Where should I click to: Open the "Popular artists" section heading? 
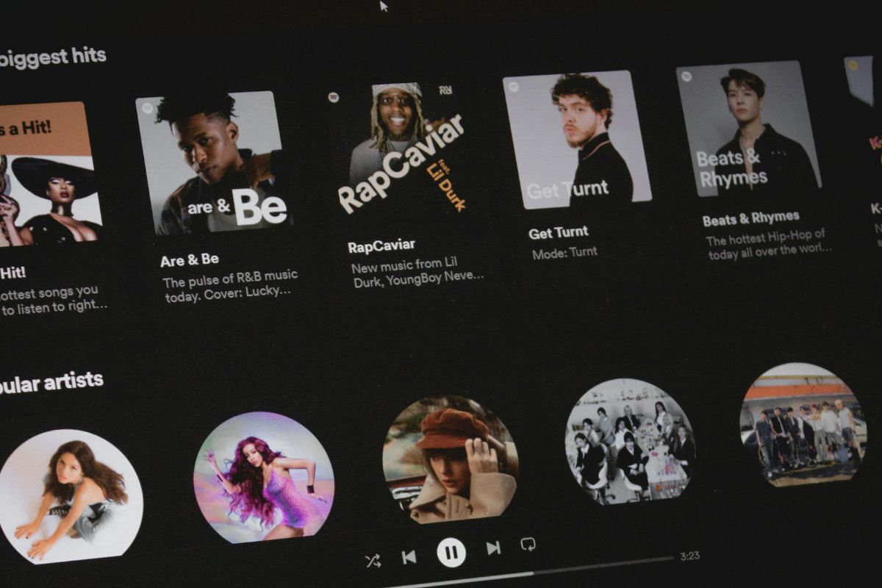tap(50, 383)
